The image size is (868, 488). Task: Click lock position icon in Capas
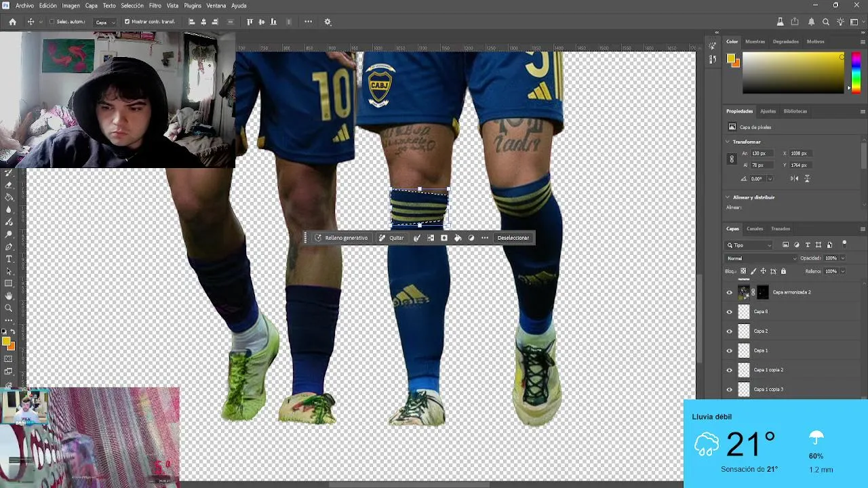pyautogui.click(x=763, y=271)
